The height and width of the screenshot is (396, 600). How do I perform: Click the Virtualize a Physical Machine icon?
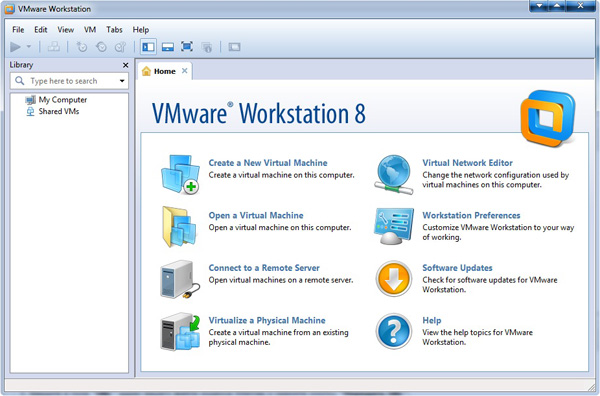(x=180, y=331)
